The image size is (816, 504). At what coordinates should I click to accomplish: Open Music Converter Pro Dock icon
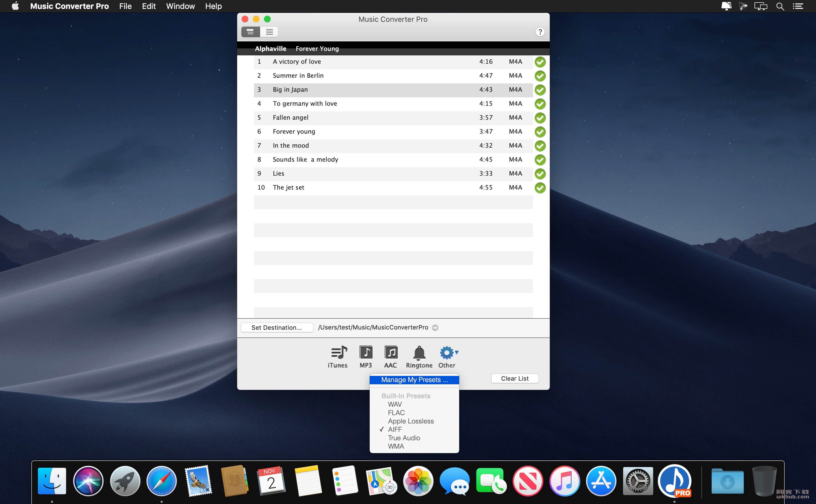(675, 481)
